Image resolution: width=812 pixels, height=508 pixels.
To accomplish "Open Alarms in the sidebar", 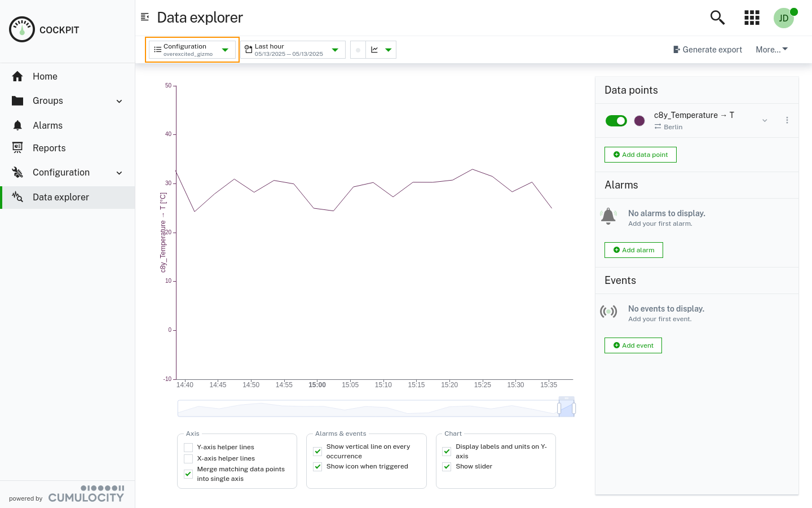I will pyautogui.click(x=68, y=125).
